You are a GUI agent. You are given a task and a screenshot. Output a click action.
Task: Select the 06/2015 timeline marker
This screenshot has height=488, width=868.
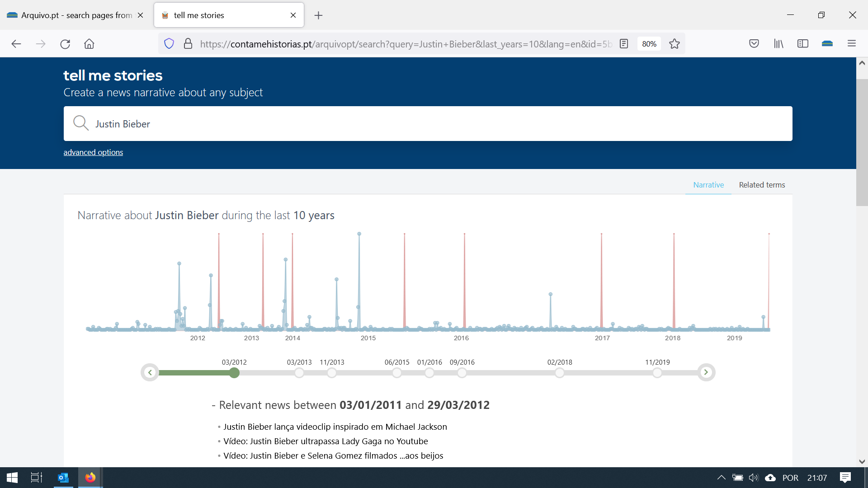[x=397, y=373]
